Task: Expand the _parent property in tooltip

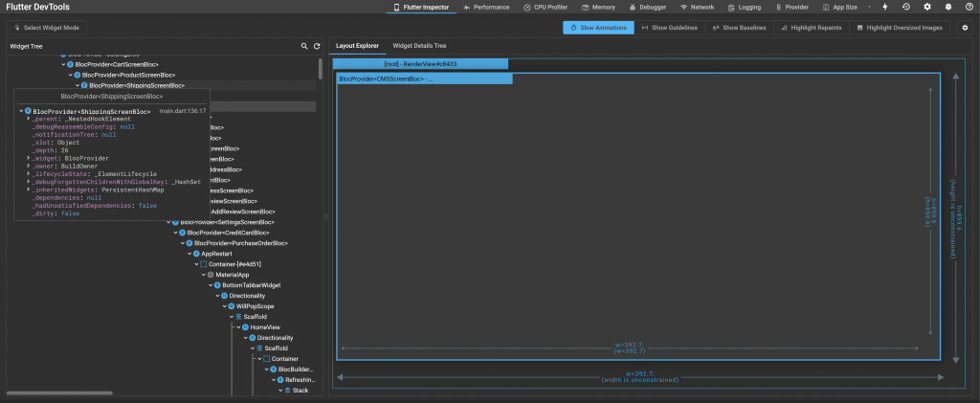Action: click(x=29, y=119)
